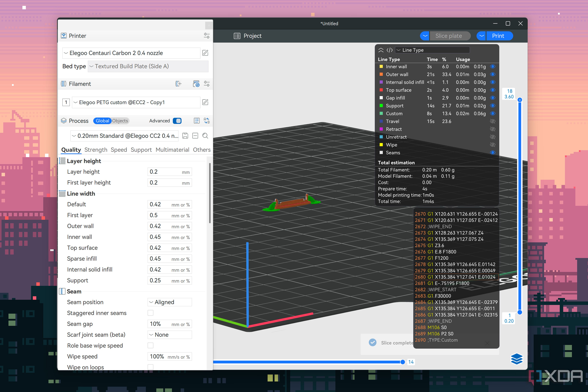Switch to the Support tab
This screenshot has height=392, width=588.
click(141, 150)
